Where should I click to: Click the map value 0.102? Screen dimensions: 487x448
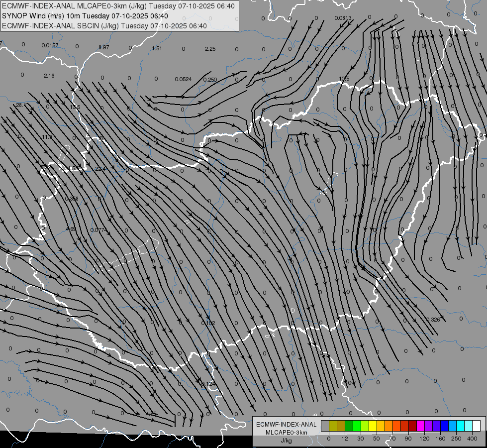click(208, 324)
